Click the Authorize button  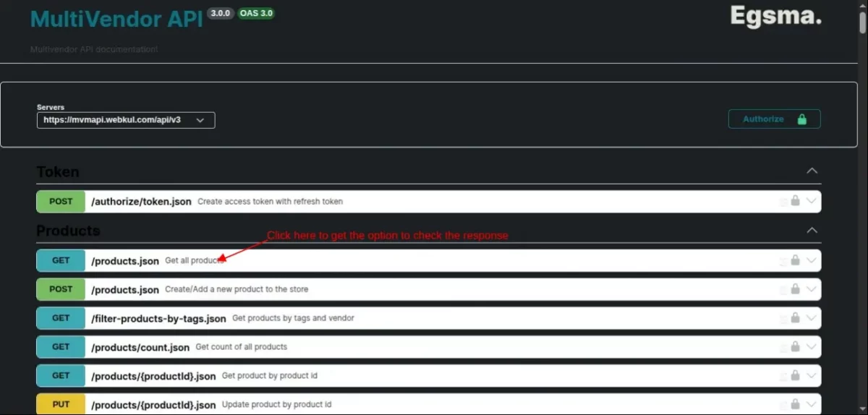(774, 119)
